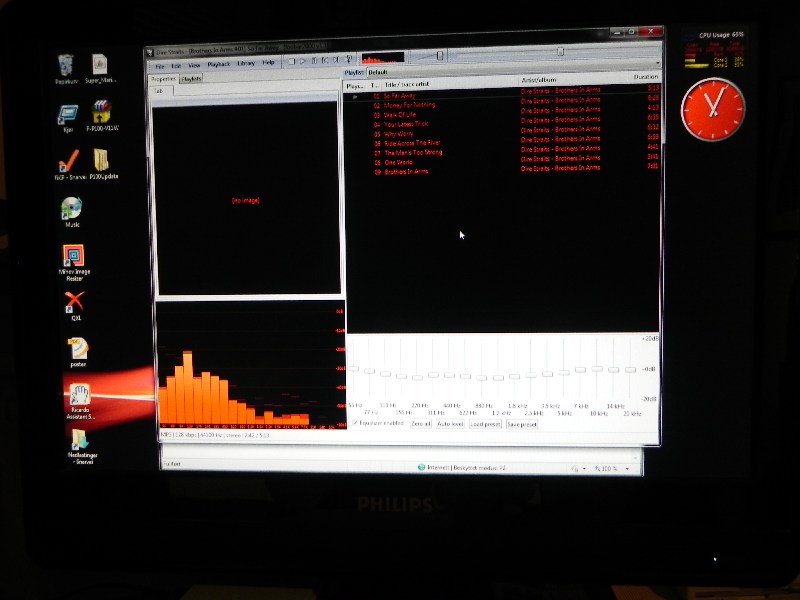Screen dimensions: 800x600
Task: Select the Mihov Image Resizer desktop icon
Action: click(x=74, y=263)
